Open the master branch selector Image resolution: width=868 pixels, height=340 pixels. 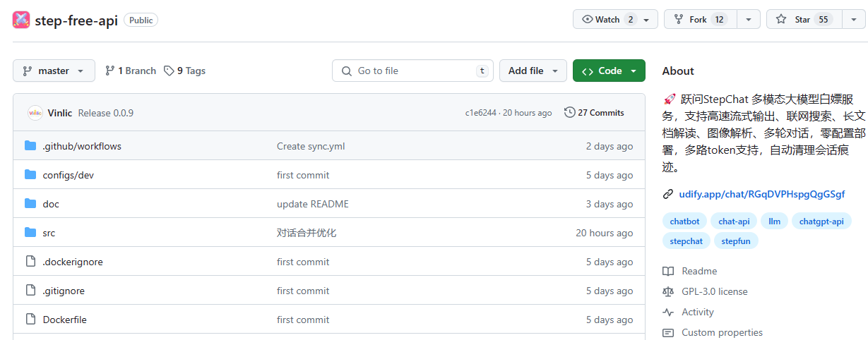(54, 71)
